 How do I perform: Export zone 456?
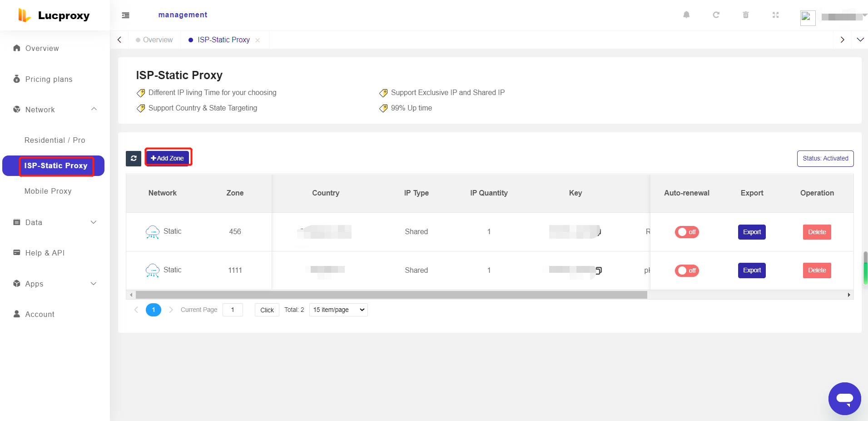(752, 232)
